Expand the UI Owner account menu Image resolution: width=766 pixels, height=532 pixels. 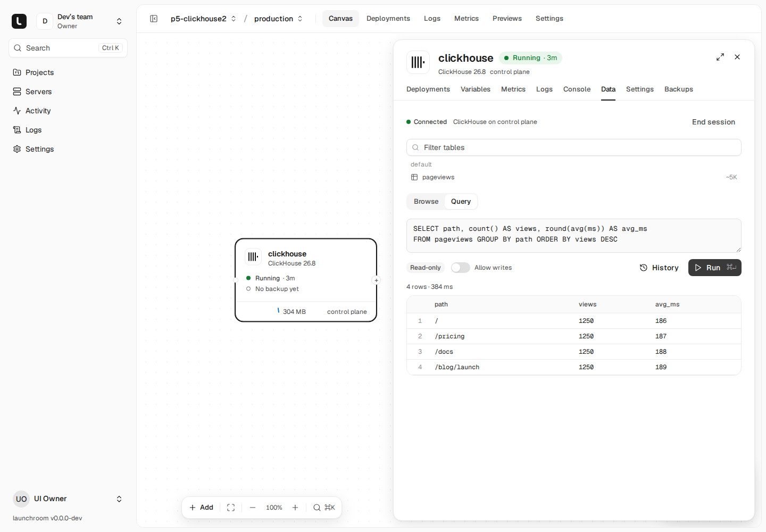pos(68,499)
